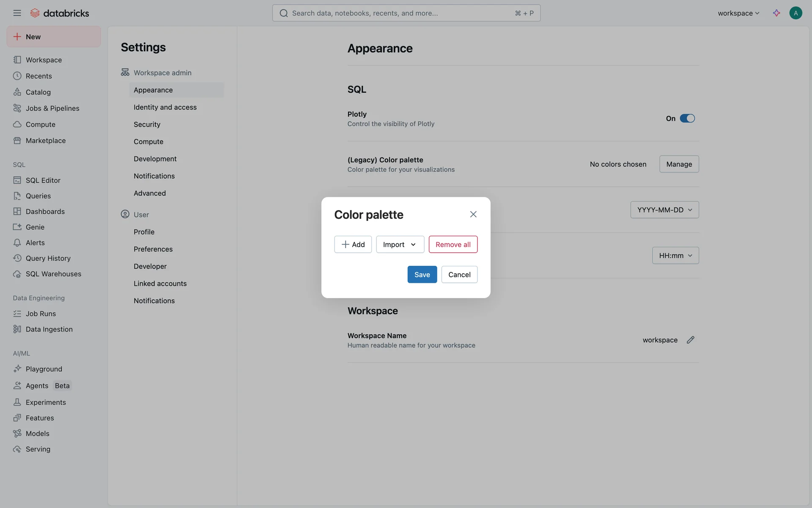Click the Genie icon in sidebar
This screenshot has width=812, height=508.
pos(17,227)
